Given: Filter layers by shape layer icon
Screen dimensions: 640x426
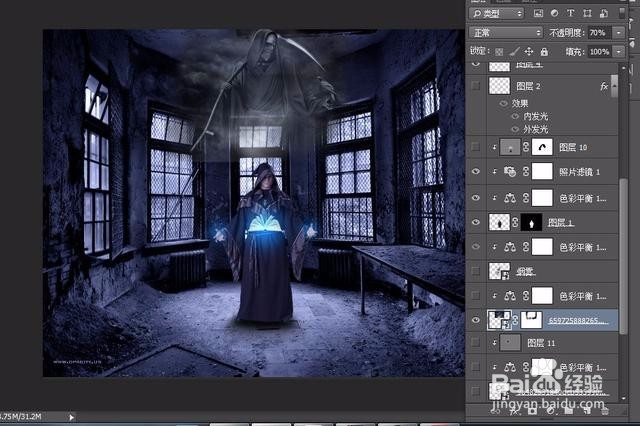Looking at the screenshot, I should coord(587,13).
